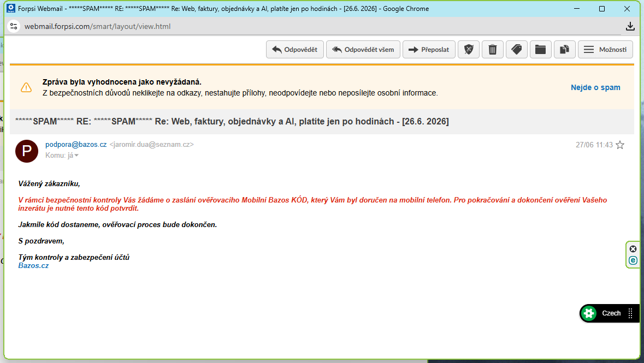Click the Odpovědět reply button

295,50
